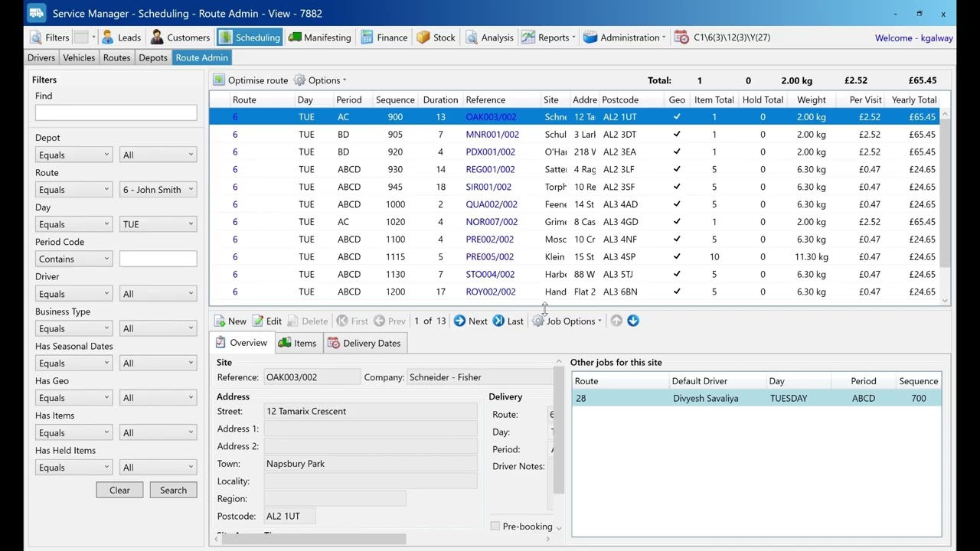Toggle Geo checkmark for SIR001/002 row

pos(677,187)
